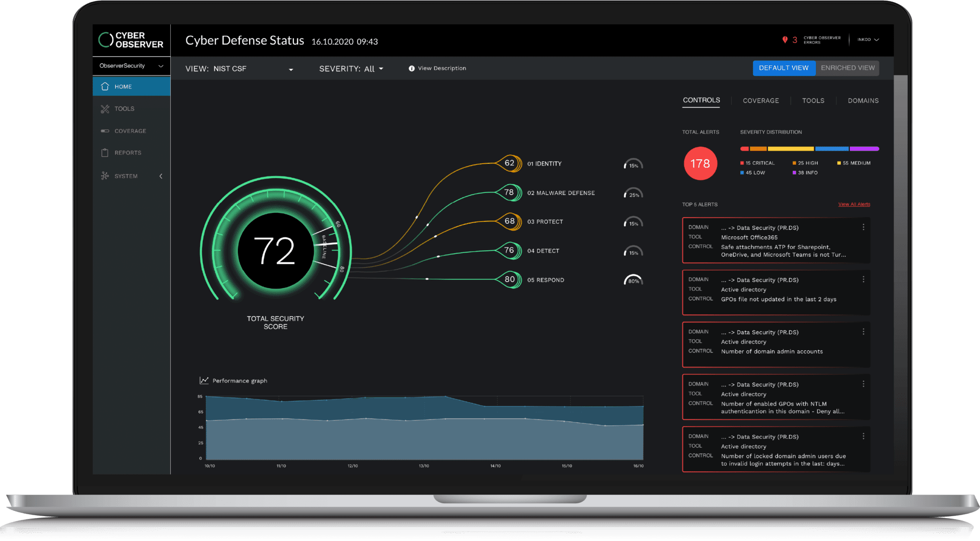Click the Home icon in sidebar
980x541 pixels.
point(105,87)
